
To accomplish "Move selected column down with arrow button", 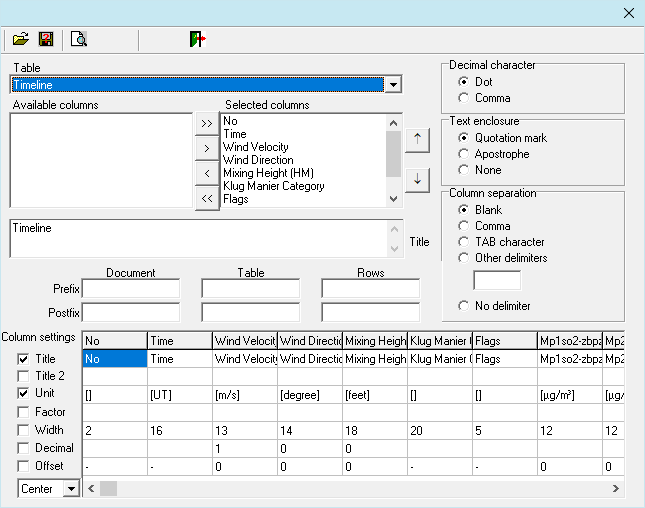I will click(x=418, y=180).
